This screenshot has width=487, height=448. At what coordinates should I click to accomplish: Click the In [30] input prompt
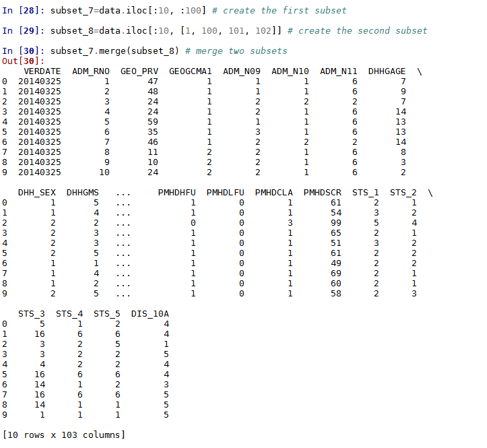22,52
